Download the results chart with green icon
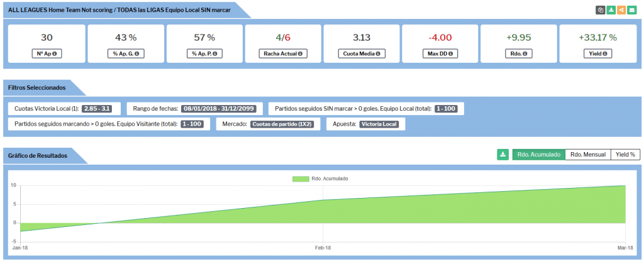 (502, 155)
